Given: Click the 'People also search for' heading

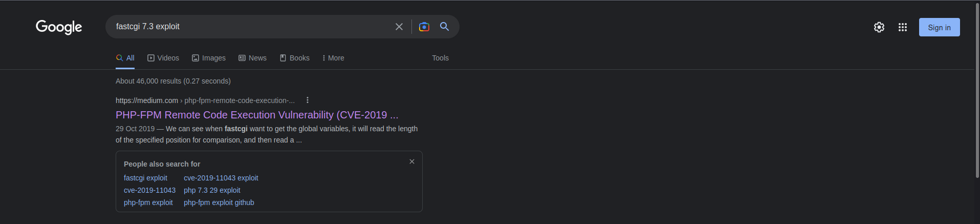Looking at the screenshot, I should point(162,164).
